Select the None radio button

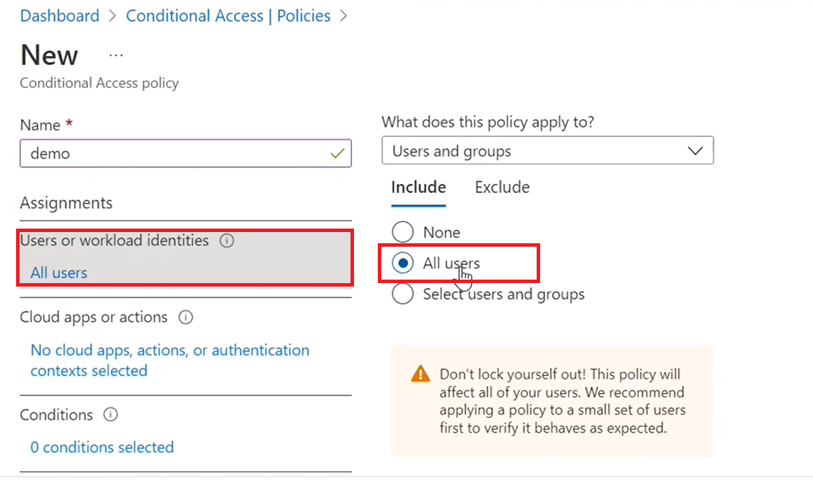pyautogui.click(x=402, y=231)
